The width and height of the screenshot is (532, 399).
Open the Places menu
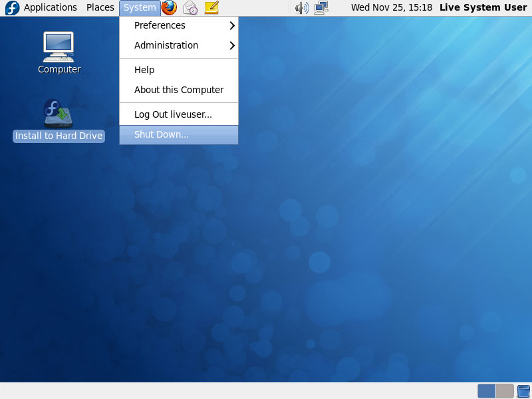(x=100, y=7)
